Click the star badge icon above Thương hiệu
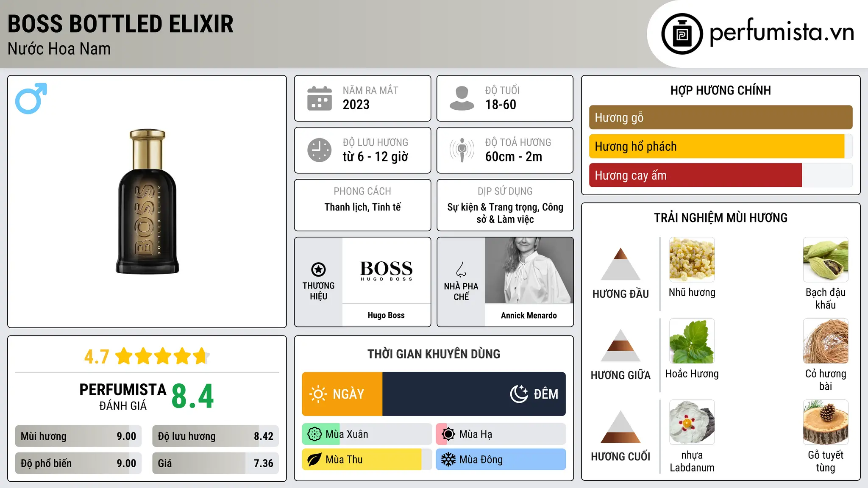The image size is (868, 488). pos(318,269)
